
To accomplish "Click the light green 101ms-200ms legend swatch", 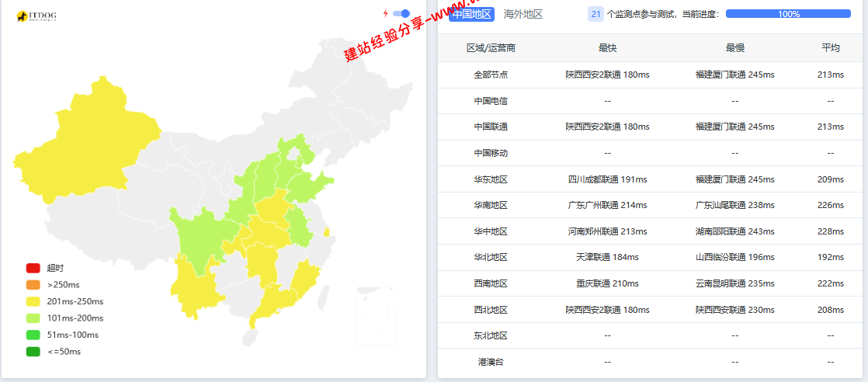I will (33, 318).
